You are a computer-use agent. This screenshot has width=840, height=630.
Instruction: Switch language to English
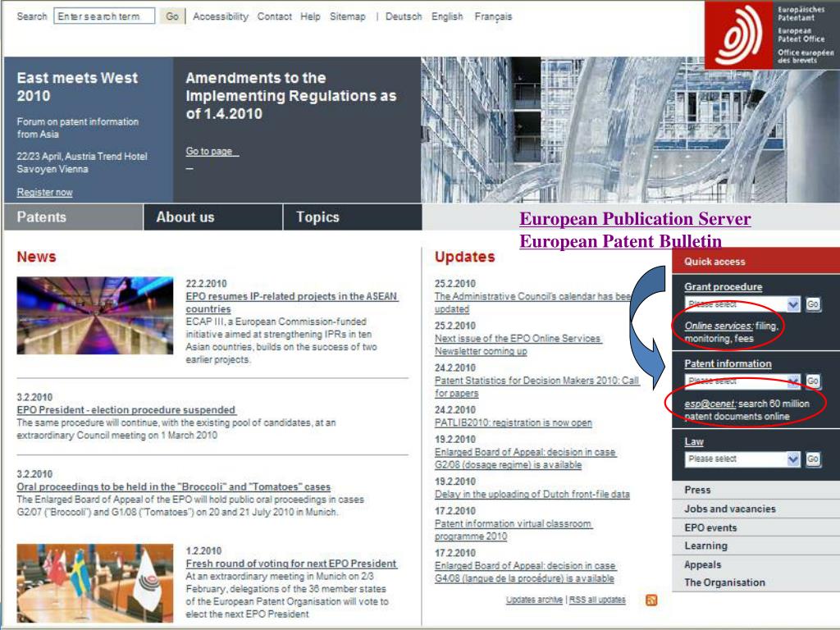pos(447,16)
